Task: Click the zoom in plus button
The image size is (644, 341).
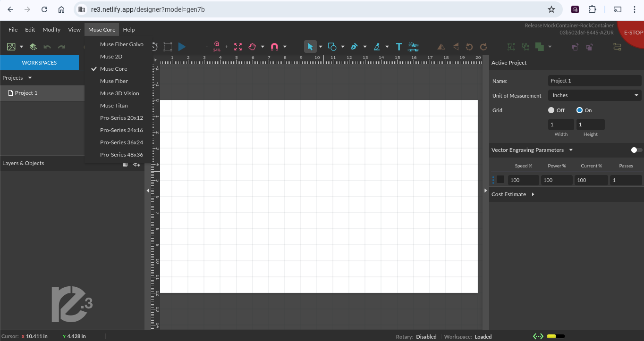Action: pos(227,47)
